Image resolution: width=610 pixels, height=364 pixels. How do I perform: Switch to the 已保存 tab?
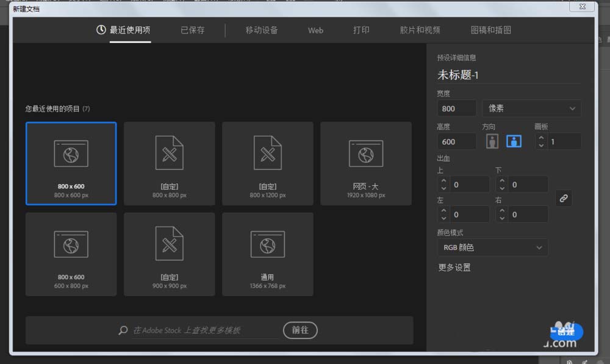193,30
